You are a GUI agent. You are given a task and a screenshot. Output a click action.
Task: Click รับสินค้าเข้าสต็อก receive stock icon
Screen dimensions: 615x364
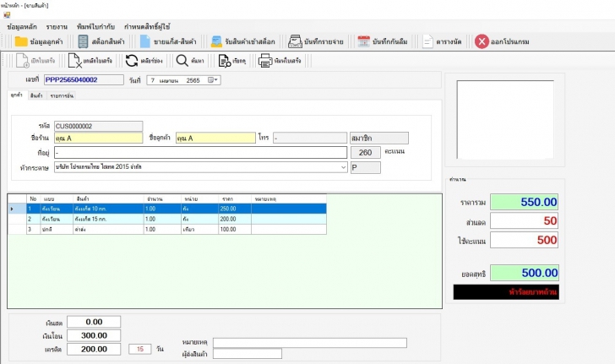(217, 41)
